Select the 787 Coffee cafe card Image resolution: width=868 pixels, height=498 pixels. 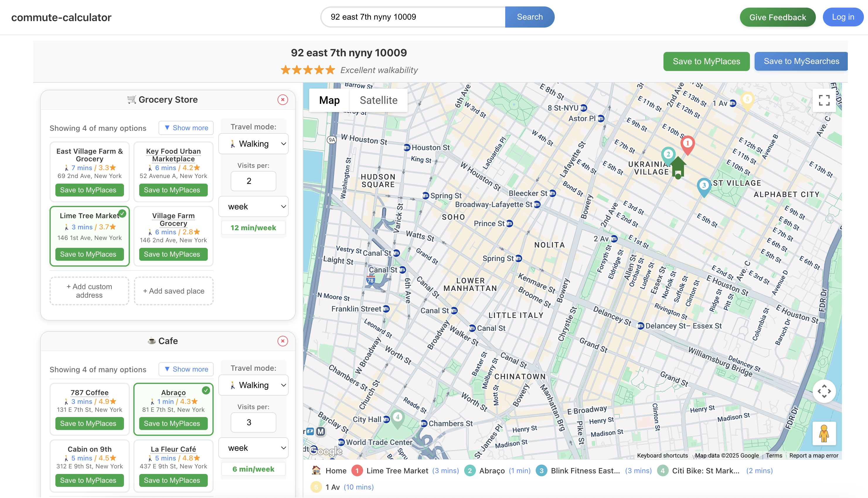[90, 409]
